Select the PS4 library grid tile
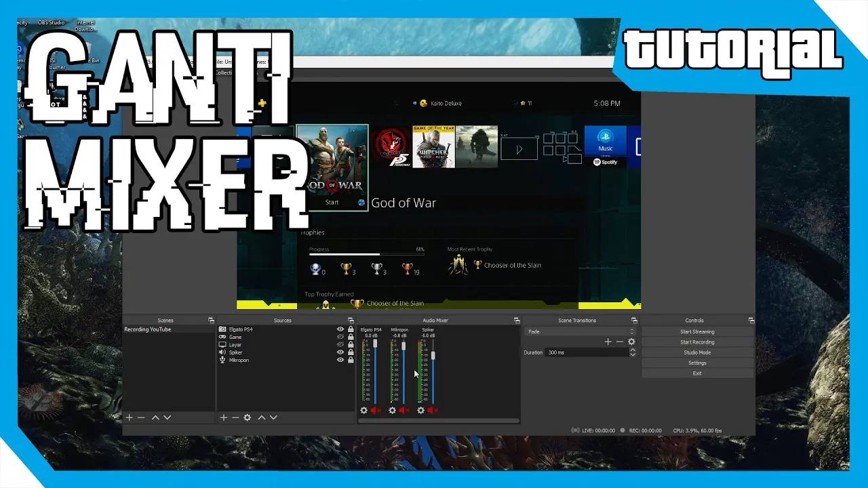Image resolution: width=868 pixels, height=488 pixels. (562, 147)
